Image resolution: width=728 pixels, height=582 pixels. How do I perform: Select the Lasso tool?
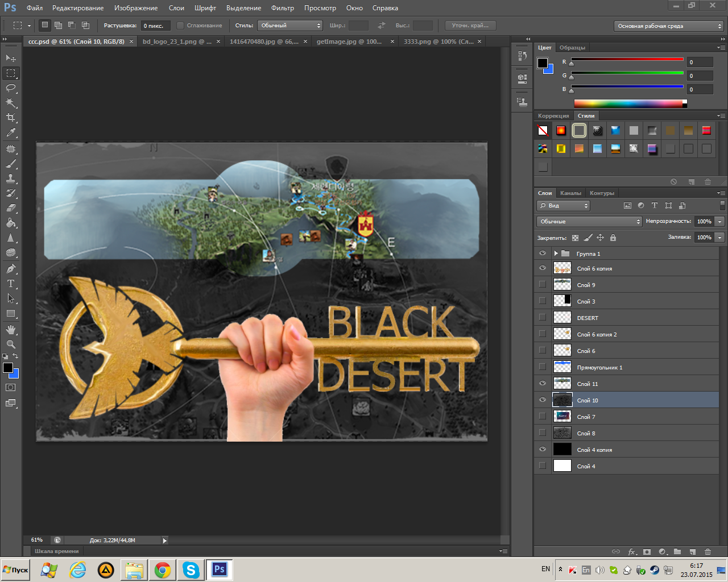coord(11,88)
